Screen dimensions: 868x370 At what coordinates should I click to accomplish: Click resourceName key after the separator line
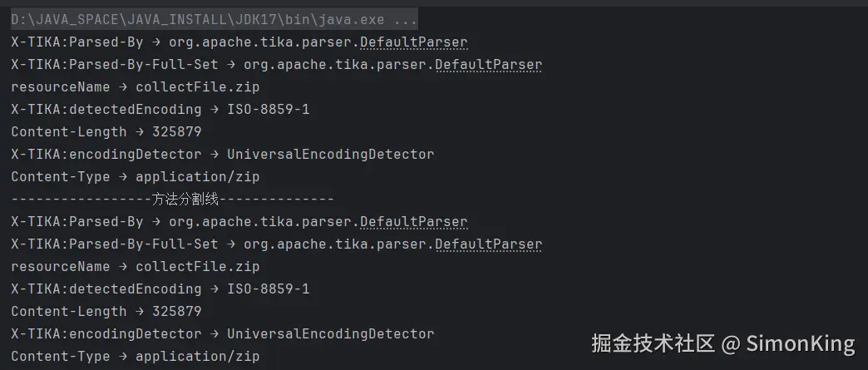(x=60, y=266)
